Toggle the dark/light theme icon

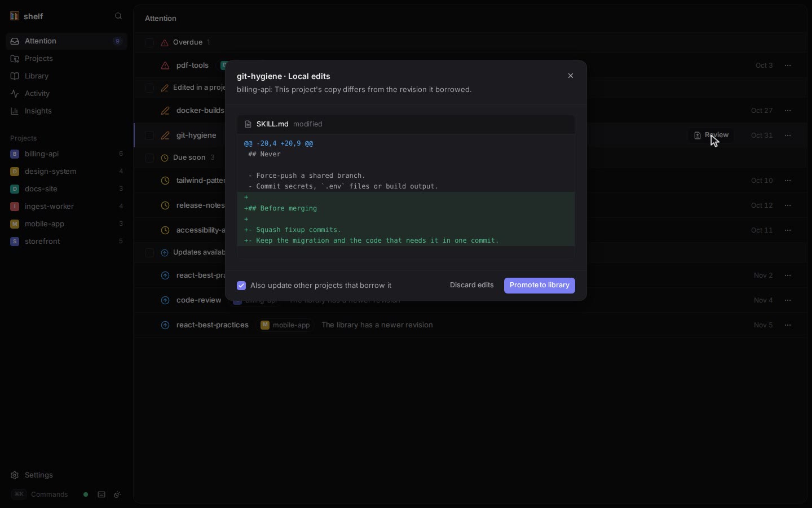pyautogui.click(x=118, y=495)
